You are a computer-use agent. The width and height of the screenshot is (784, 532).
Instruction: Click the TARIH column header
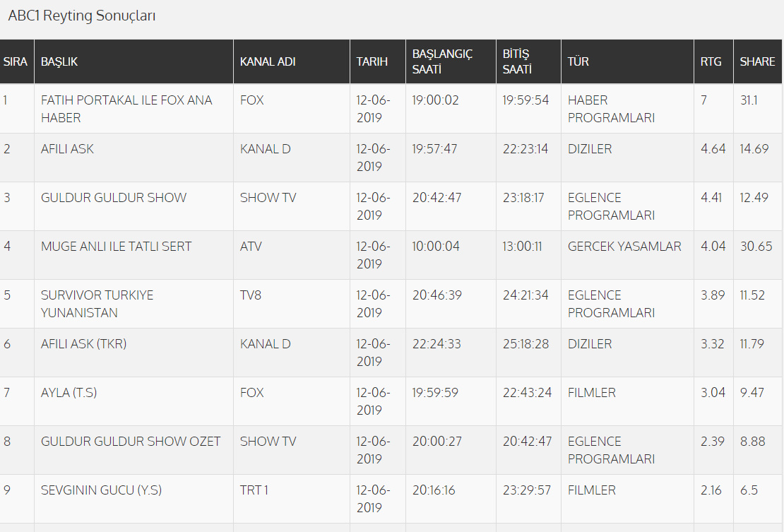[372, 61]
